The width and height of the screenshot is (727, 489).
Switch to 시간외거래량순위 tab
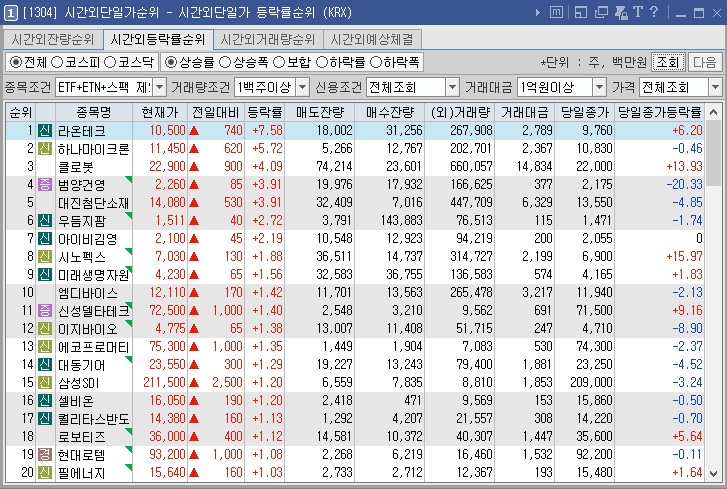(268, 40)
